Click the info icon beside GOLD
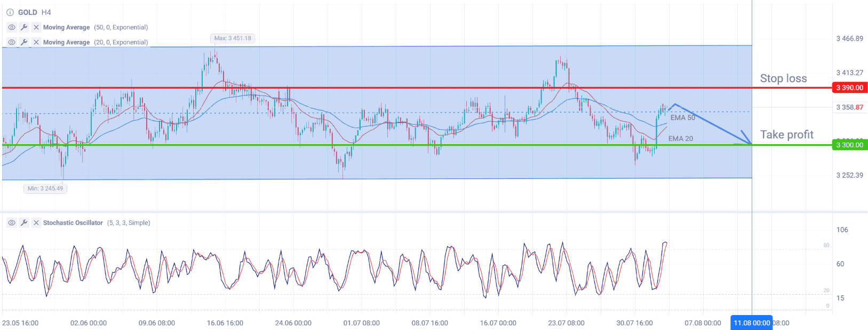 click(10, 12)
